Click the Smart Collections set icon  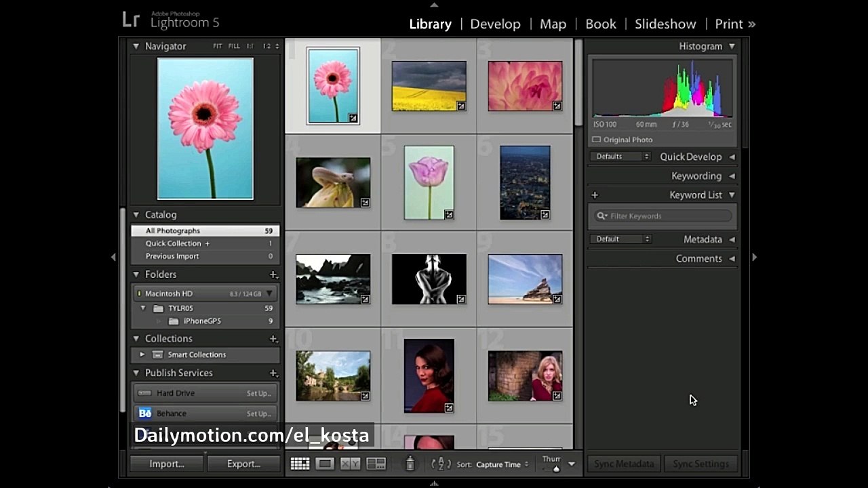point(157,354)
